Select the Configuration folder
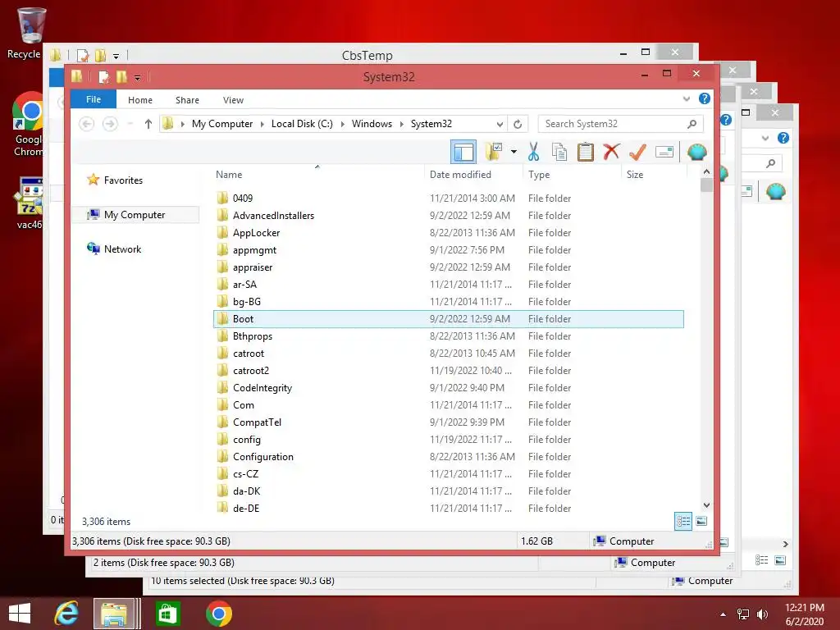The image size is (840, 630). (449, 456)
